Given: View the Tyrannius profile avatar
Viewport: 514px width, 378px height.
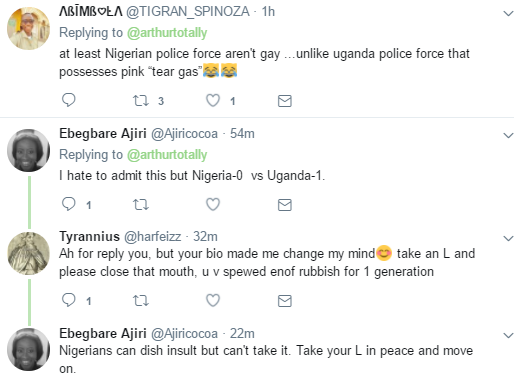Looking at the screenshot, I should click(29, 253).
